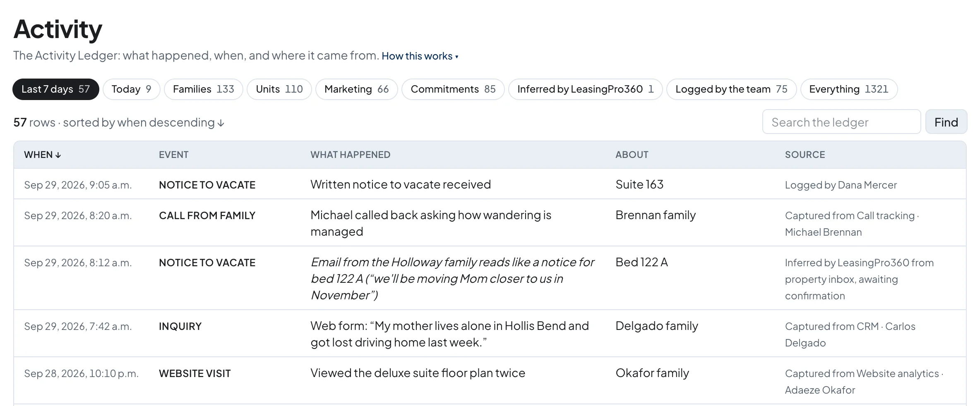Open the Bed 122 A entry
This screenshot has width=980, height=406.
click(x=641, y=262)
